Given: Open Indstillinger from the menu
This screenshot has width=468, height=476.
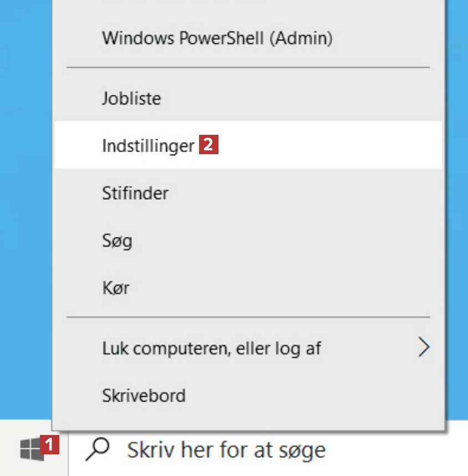Looking at the screenshot, I should point(148,146).
